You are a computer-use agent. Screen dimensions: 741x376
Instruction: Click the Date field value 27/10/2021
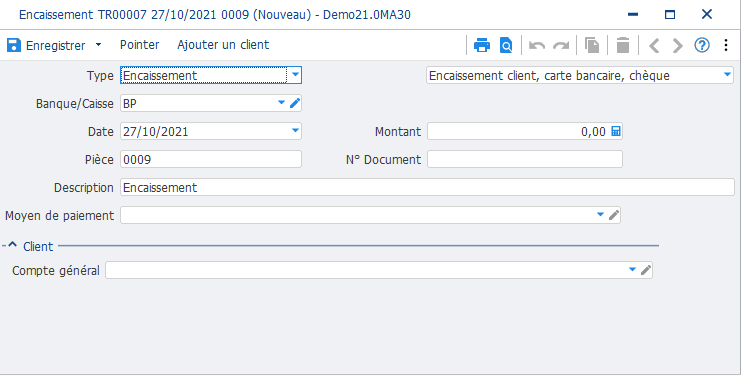point(155,131)
